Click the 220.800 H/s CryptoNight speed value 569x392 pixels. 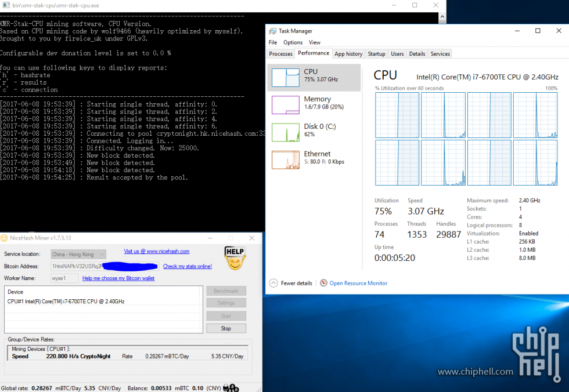click(78, 357)
